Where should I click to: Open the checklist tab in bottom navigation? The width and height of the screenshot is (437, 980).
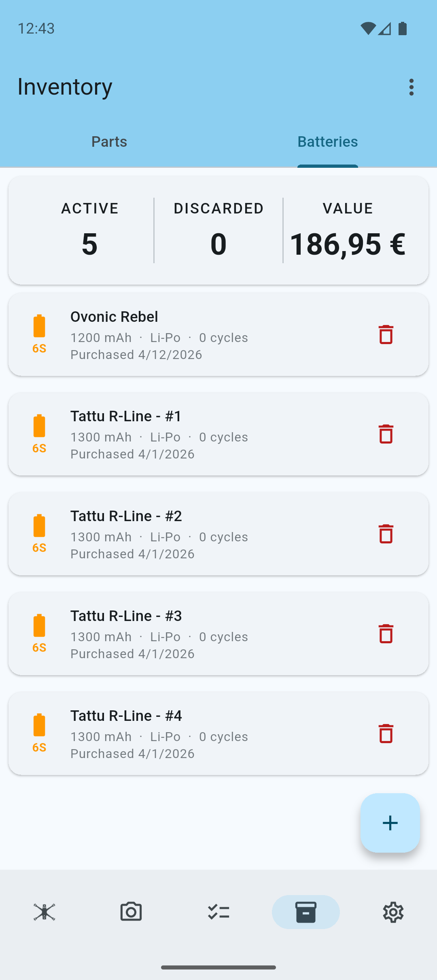pos(218,912)
